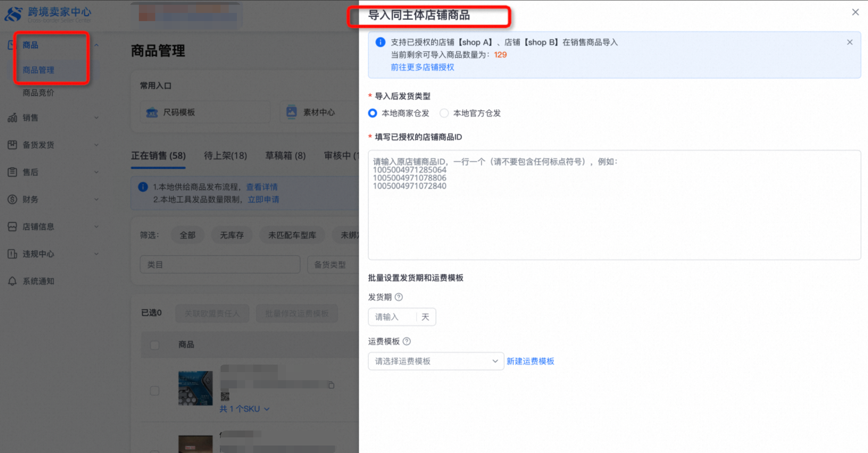The height and width of the screenshot is (453, 868).
Task: Click help icon next to 运费模板
Action: coord(407,341)
